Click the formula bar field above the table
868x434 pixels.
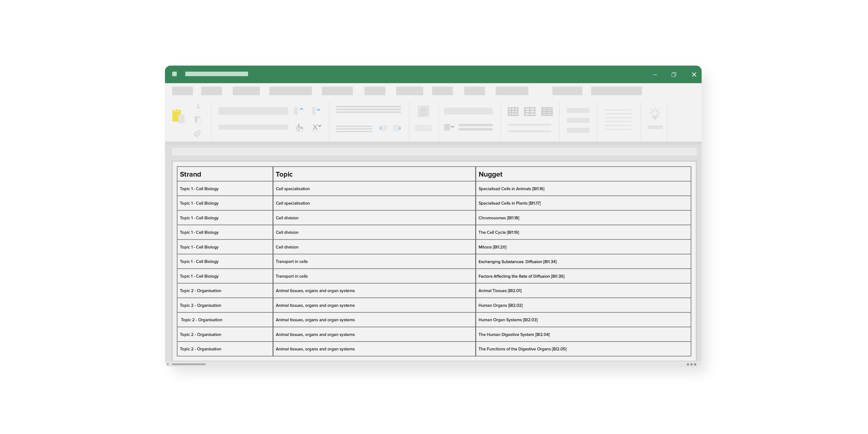(434, 152)
